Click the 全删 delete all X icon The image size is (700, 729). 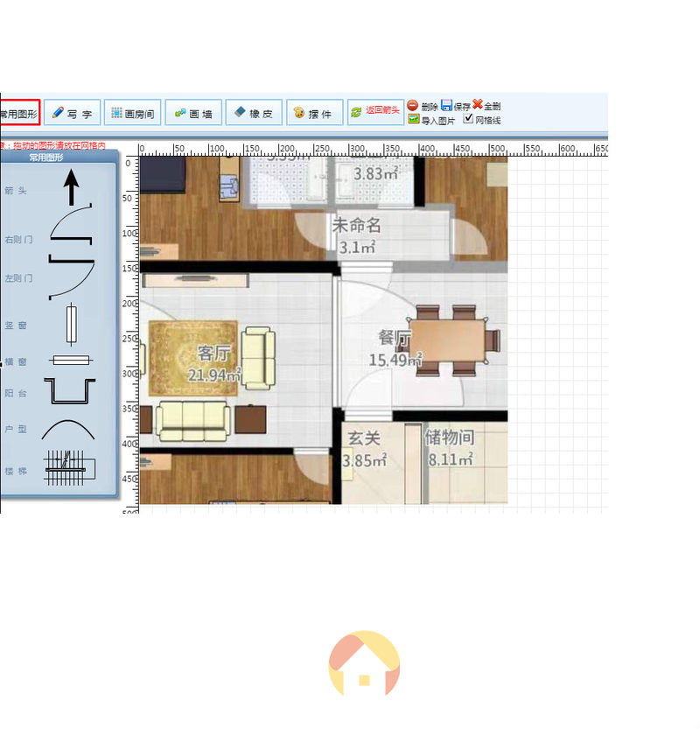point(478,104)
